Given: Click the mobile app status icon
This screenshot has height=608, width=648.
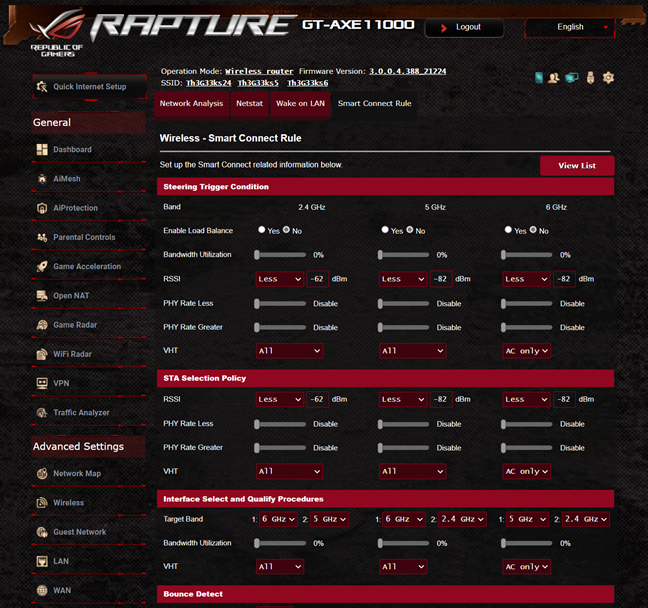Looking at the screenshot, I should point(538,77).
